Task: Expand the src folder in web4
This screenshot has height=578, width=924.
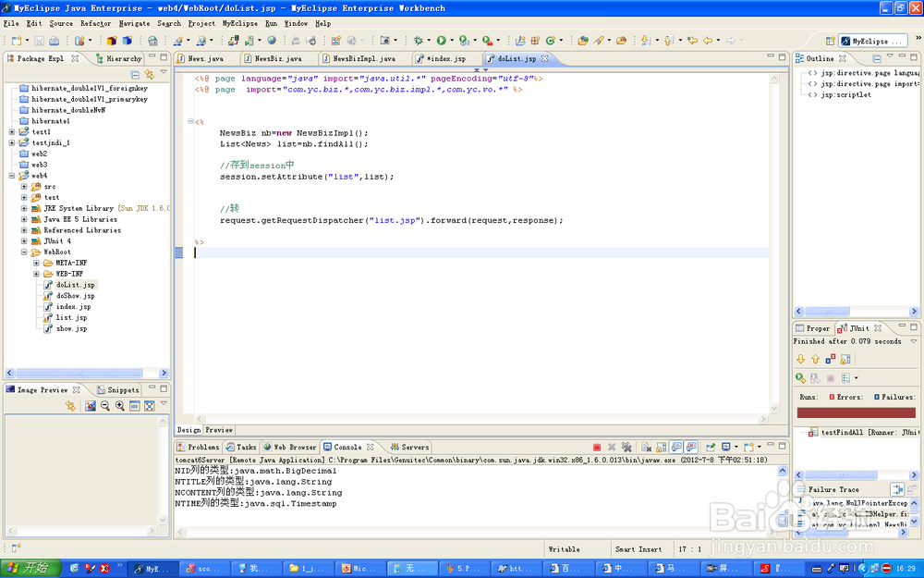Action: coord(24,187)
